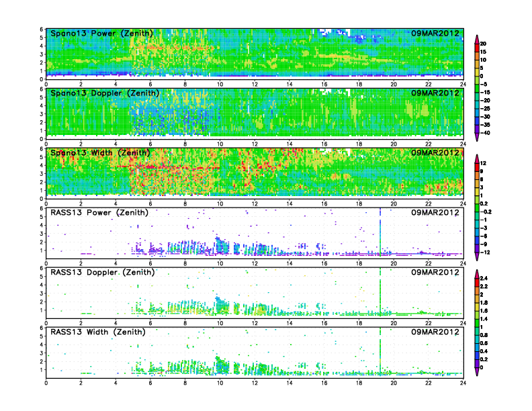Click the bottom colorbar label 1.8
This screenshot has height=411, width=532.
[484, 303]
